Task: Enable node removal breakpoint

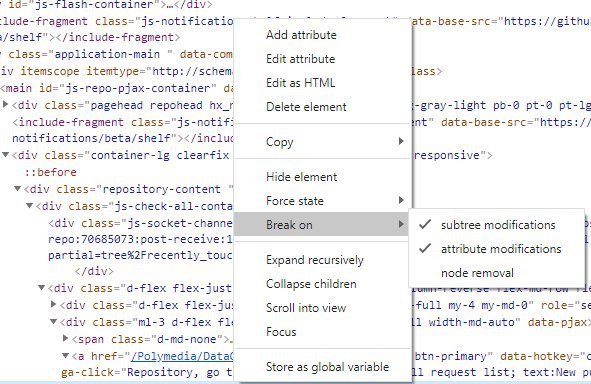Action: coord(477,273)
